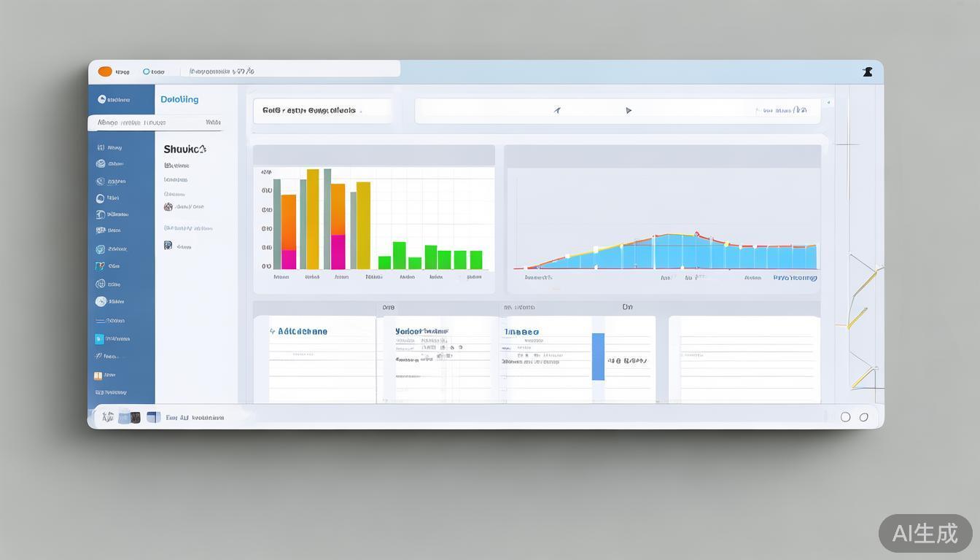Click the Yorioet panel title link
Viewport: 980px width, 560px height.
(421, 331)
